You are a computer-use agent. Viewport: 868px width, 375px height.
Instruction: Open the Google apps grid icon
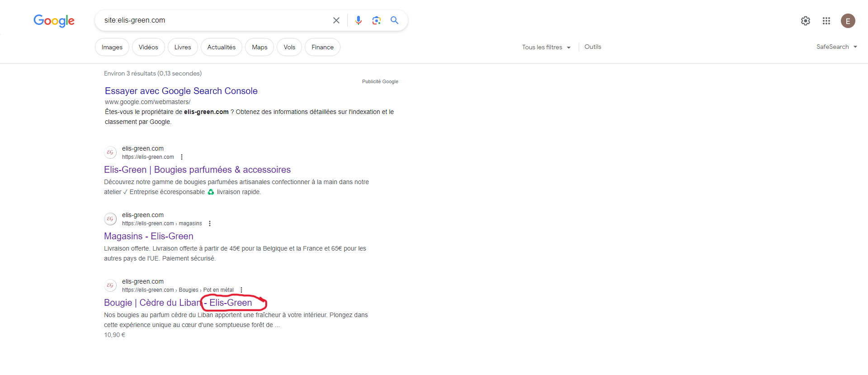pyautogui.click(x=826, y=21)
